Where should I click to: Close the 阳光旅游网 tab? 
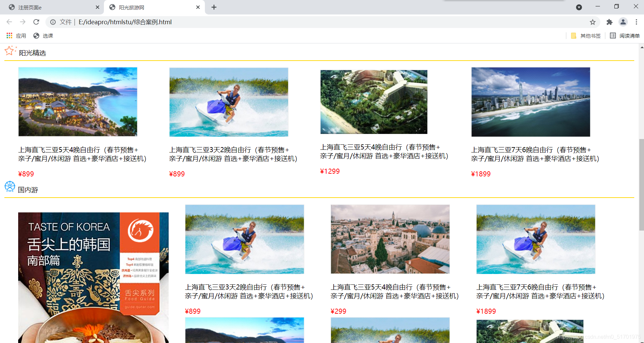[x=198, y=7]
